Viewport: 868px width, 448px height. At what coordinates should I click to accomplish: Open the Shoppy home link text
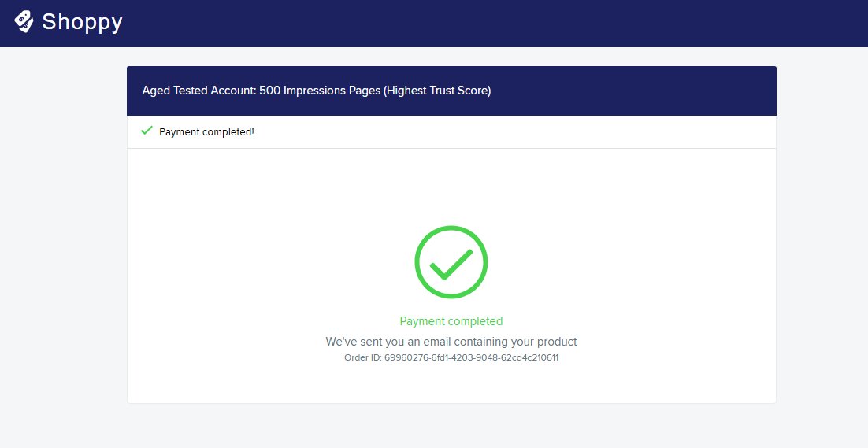click(82, 22)
